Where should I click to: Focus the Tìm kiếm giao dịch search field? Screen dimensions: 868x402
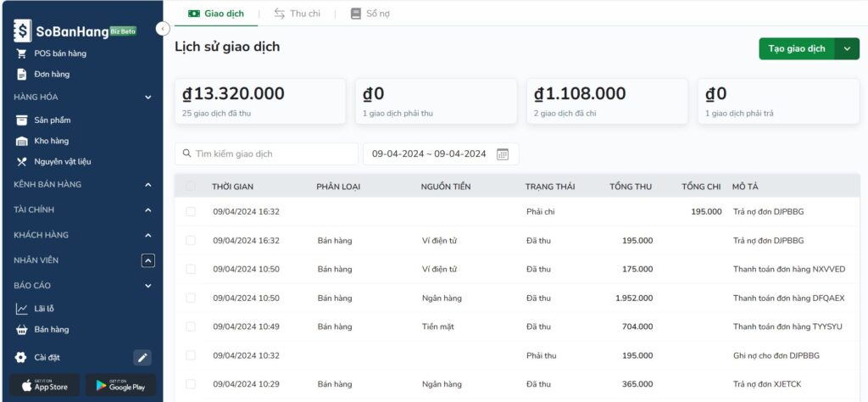[x=266, y=154]
